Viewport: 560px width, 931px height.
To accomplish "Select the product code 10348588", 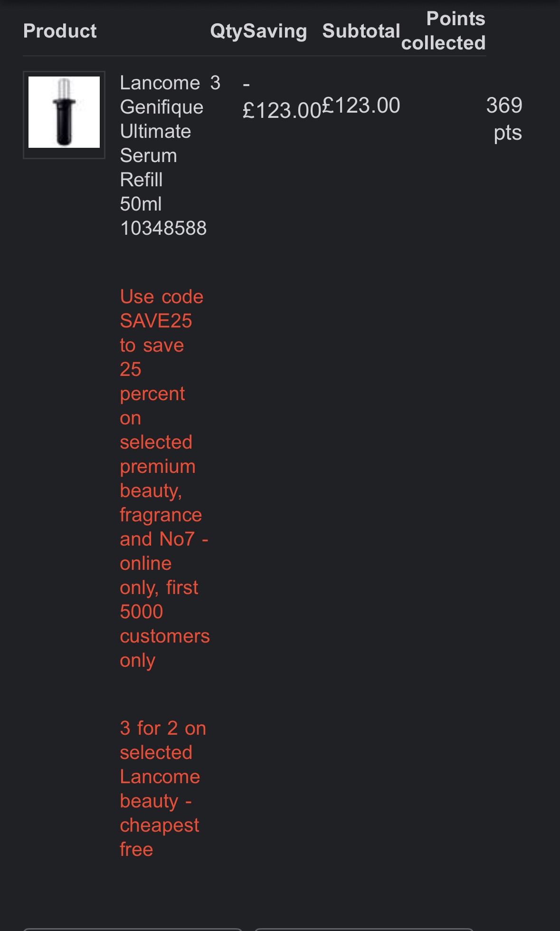I will 163,228.
